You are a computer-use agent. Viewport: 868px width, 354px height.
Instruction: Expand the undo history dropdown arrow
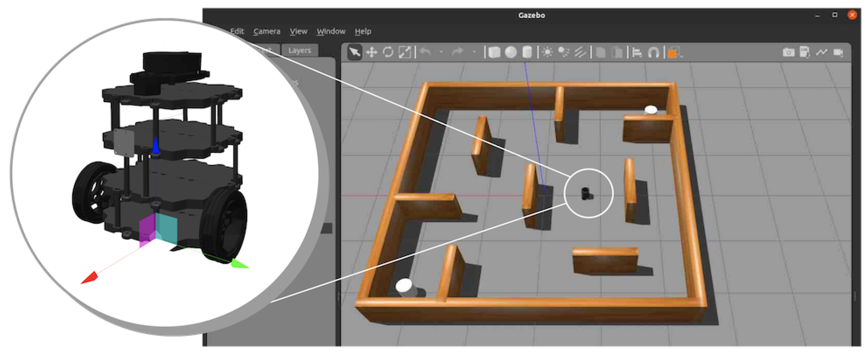coord(441,52)
